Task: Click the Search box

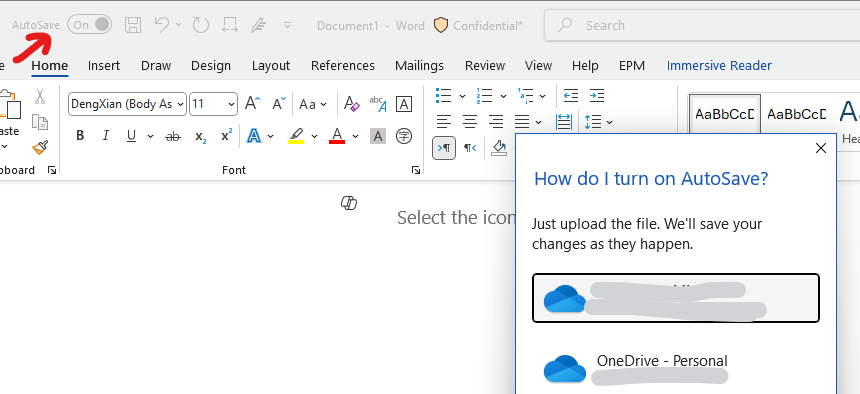Action: click(702, 25)
